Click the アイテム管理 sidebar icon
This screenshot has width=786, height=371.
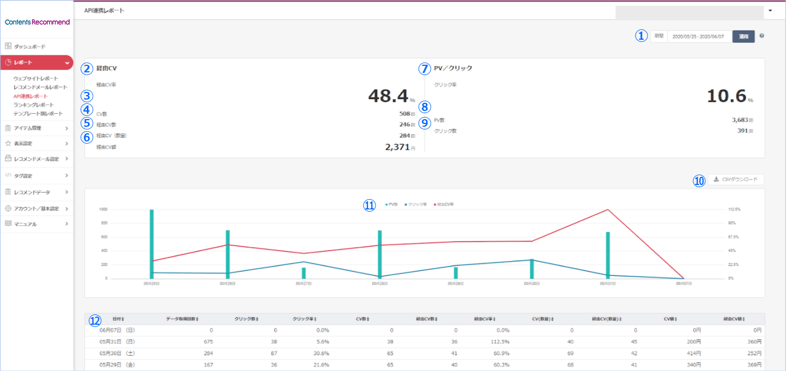8,128
